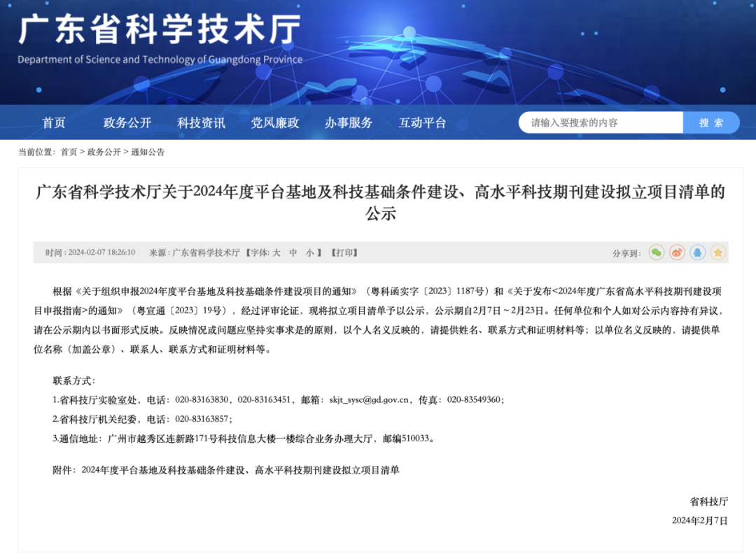Click the yellow star Qzone share icon

[718, 253]
